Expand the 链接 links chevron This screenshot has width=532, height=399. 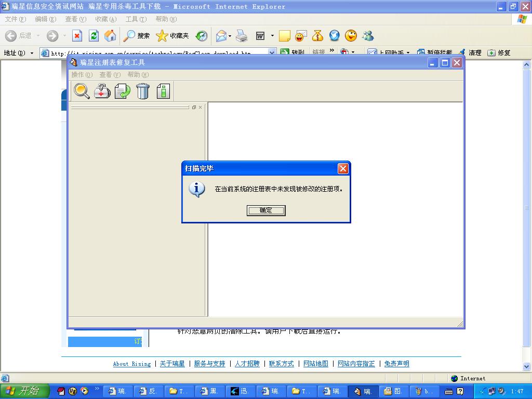332,51
